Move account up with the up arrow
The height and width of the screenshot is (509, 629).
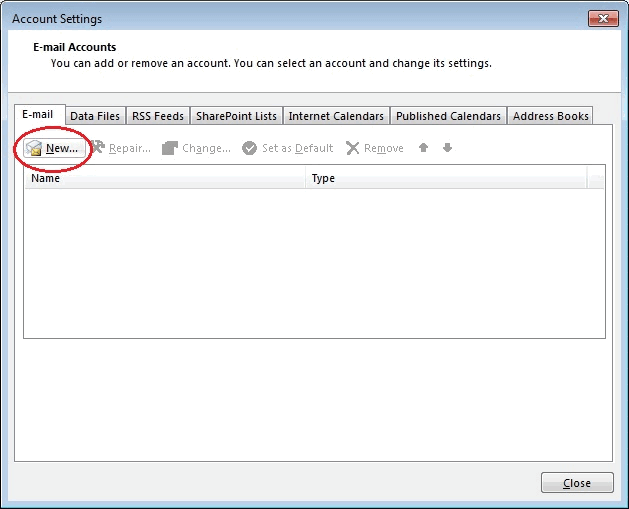[x=423, y=148]
